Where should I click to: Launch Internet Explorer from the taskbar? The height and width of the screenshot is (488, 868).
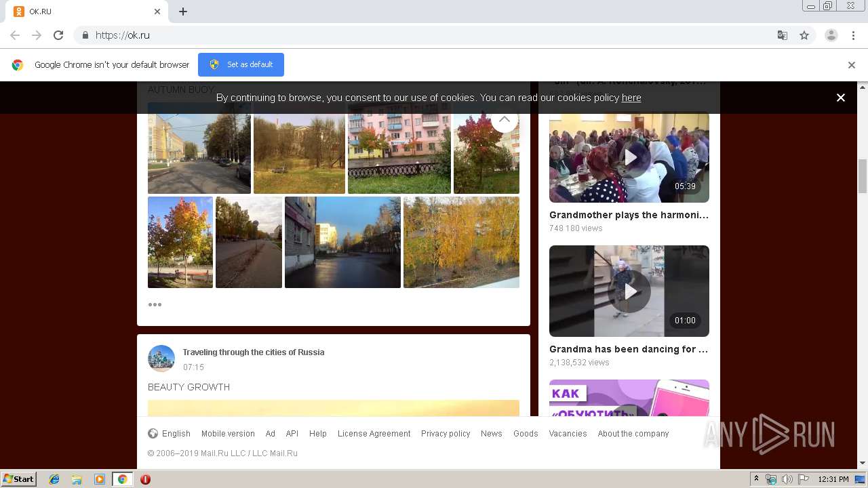pyautogui.click(x=54, y=479)
